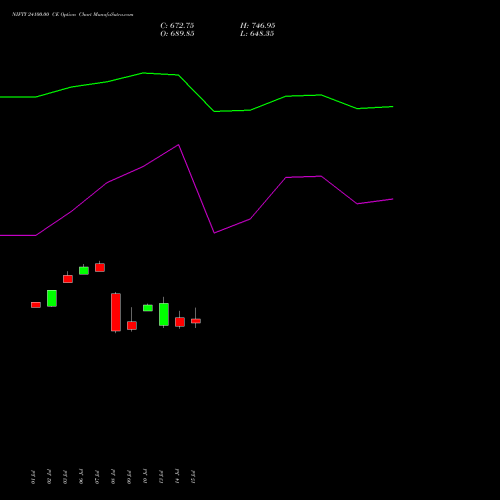The image size is (500, 500).
Task: Click the last candlestick on the right
Action: (x=196, y=321)
